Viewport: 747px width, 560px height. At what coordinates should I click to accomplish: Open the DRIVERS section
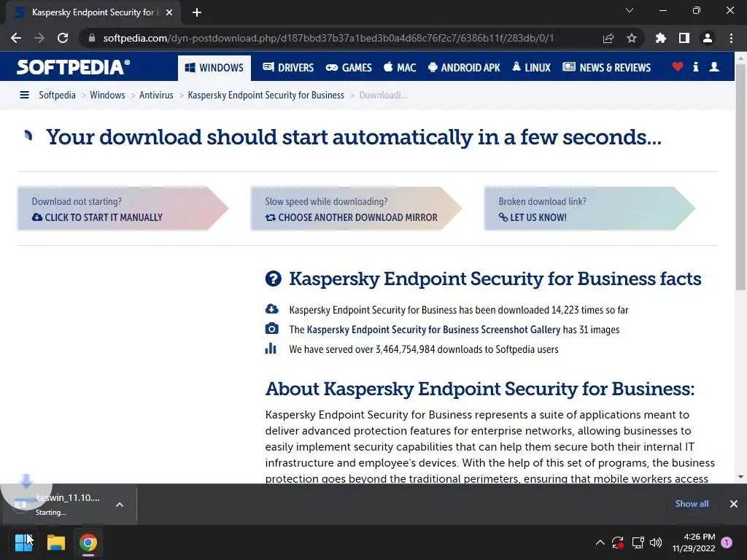288,68
